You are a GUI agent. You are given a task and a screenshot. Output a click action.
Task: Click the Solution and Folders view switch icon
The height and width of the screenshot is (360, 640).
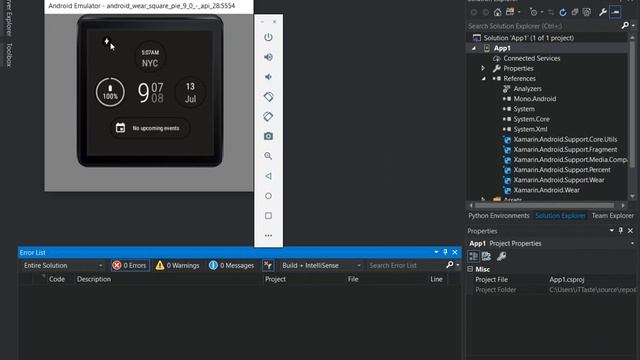[510, 12]
